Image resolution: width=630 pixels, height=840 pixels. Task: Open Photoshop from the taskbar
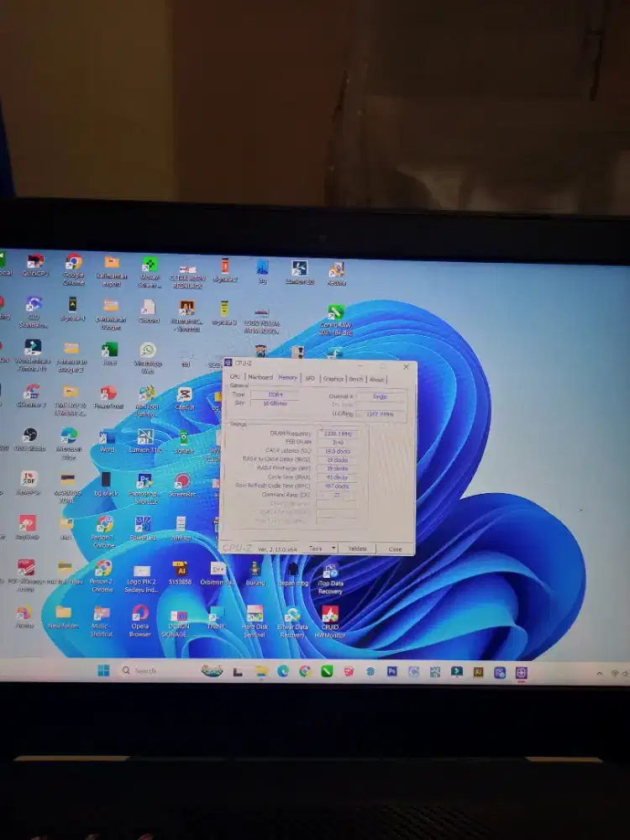point(391,671)
